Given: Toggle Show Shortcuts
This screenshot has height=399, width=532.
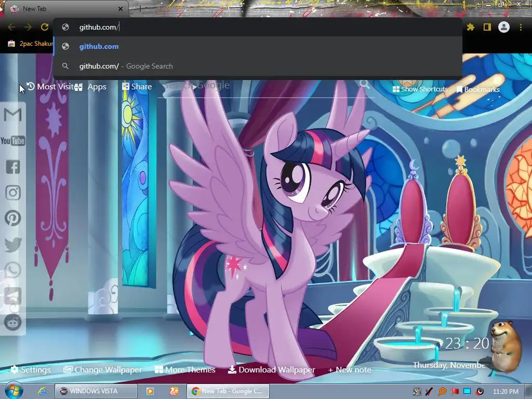Looking at the screenshot, I should point(420,89).
